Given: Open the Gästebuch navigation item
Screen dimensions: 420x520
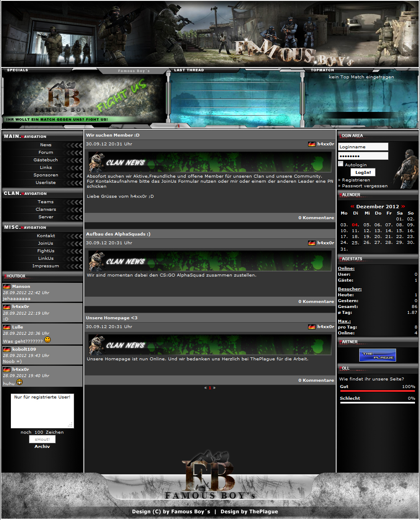Looking at the screenshot, I should pos(46,160).
